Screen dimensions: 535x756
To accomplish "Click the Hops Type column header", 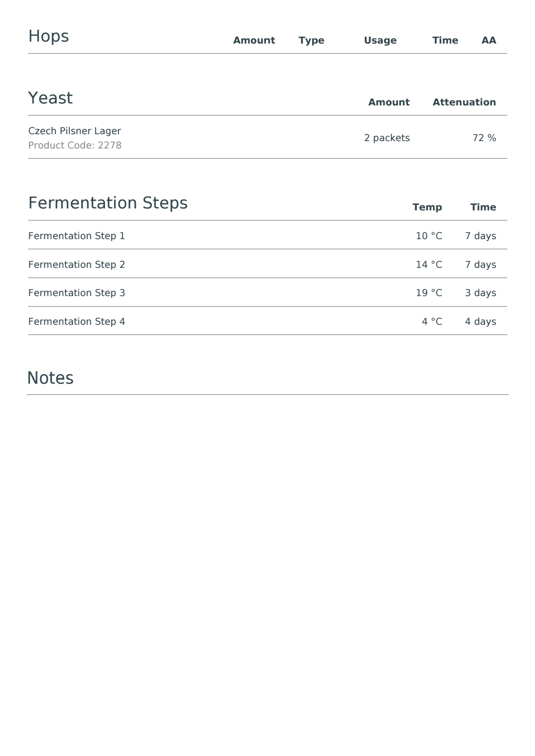I will (312, 41).
